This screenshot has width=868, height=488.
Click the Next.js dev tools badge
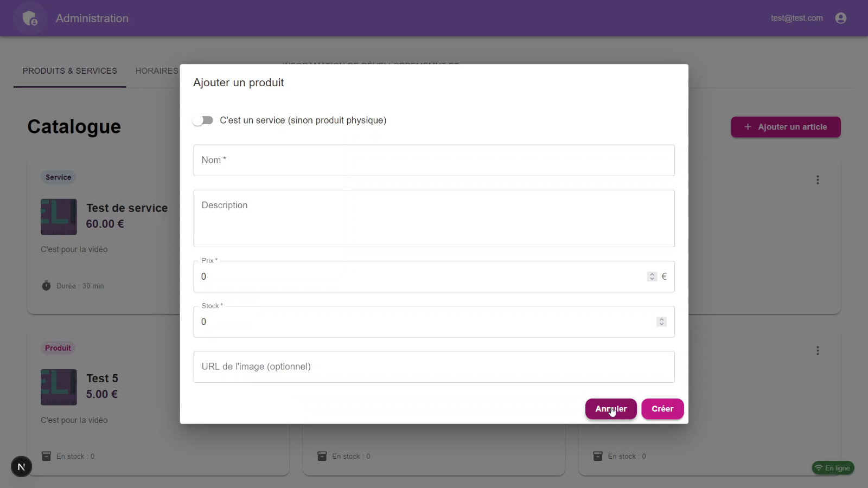point(21,467)
